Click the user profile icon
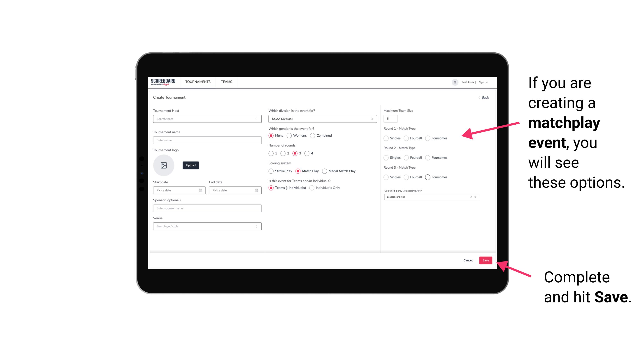Image resolution: width=644 pixels, height=346 pixels. [x=454, y=82]
